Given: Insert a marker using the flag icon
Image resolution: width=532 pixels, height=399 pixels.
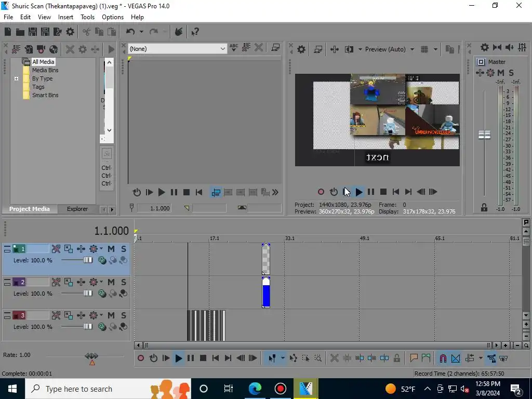Looking at the screenshot, I should (414, 358).
